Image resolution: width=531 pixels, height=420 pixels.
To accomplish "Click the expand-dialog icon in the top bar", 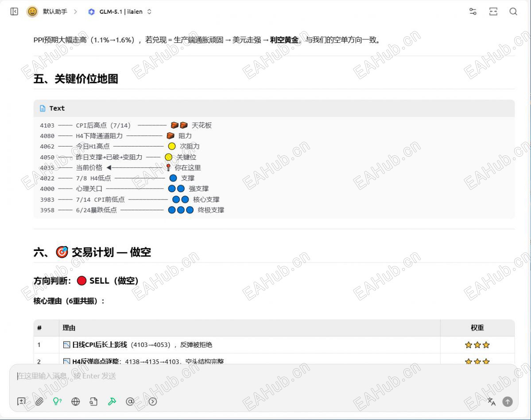I will coord(493,12).
